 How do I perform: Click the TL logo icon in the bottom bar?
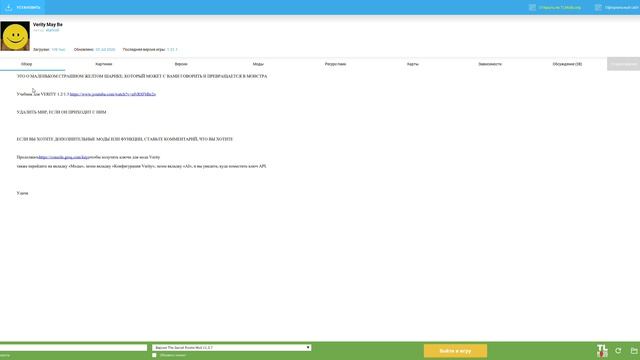pos(602,351)
